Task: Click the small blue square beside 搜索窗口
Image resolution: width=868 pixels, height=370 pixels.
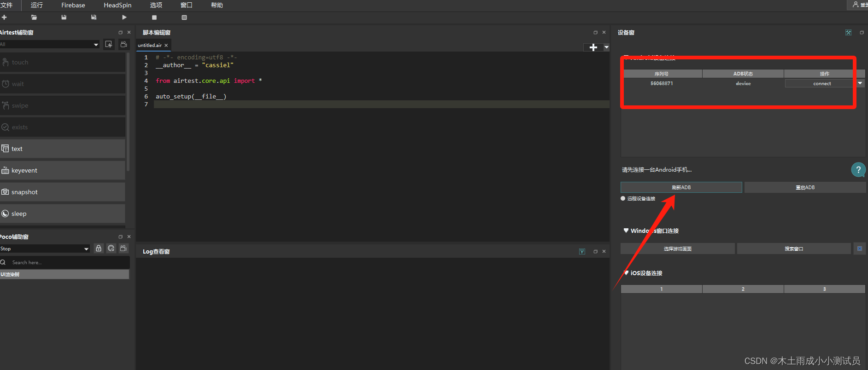Action: point(860,249)
